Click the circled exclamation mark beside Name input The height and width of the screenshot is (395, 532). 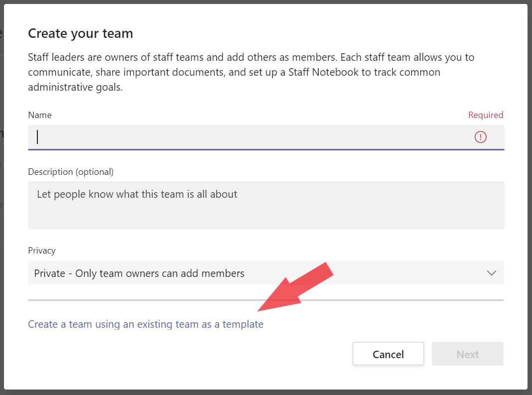[x=480, y=137]
